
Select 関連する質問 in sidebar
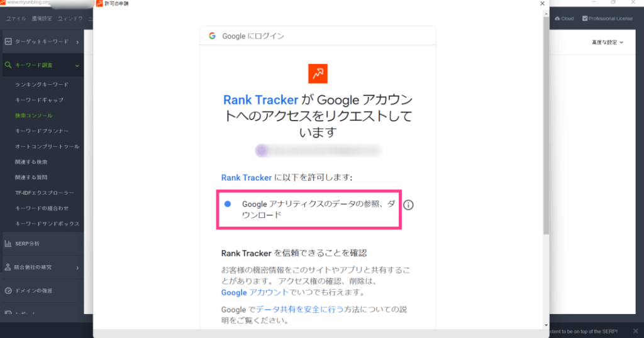(x=31, y=177)
